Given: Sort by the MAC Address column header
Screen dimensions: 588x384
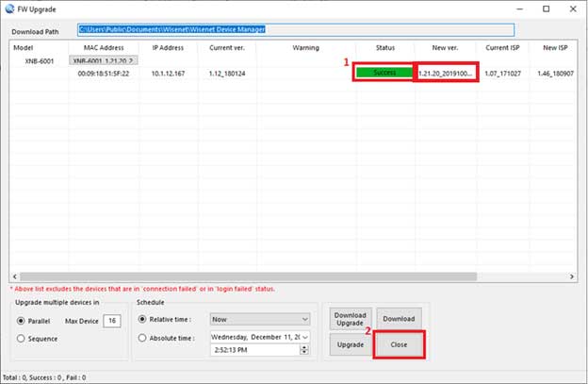Looking at the screenshot, I should click(x=104, y=47).
